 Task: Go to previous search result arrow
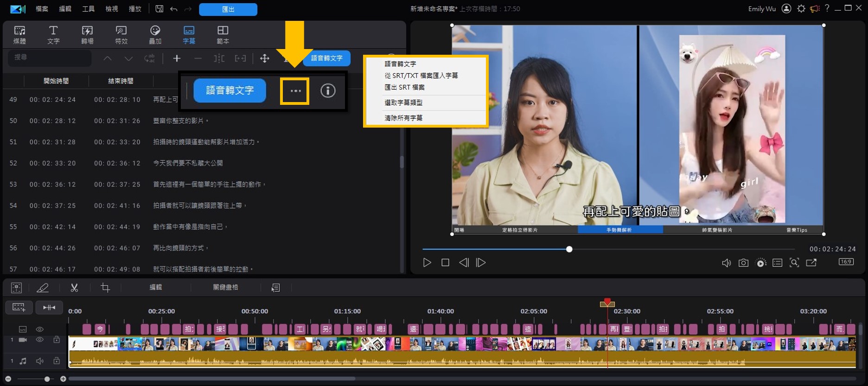(x=108, y=58)
